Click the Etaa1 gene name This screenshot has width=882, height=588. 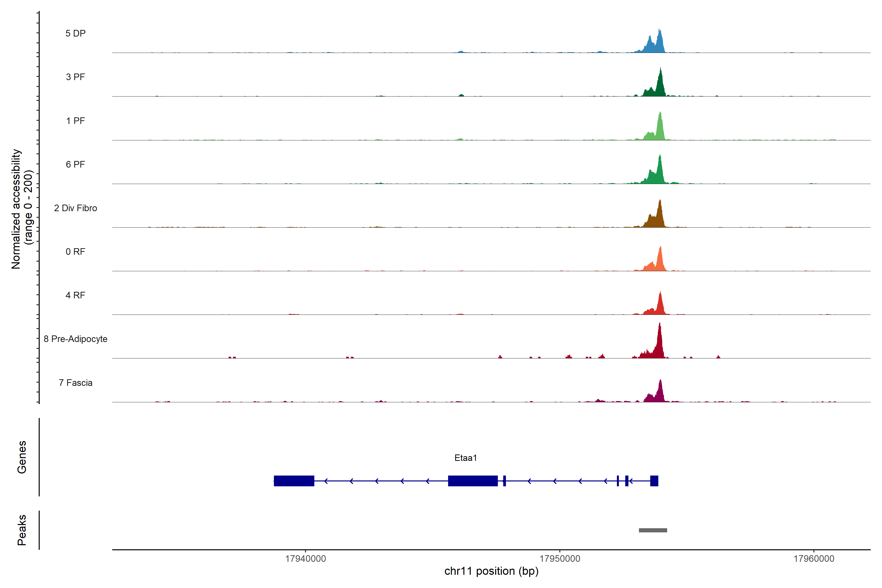[x=465, y=458]
